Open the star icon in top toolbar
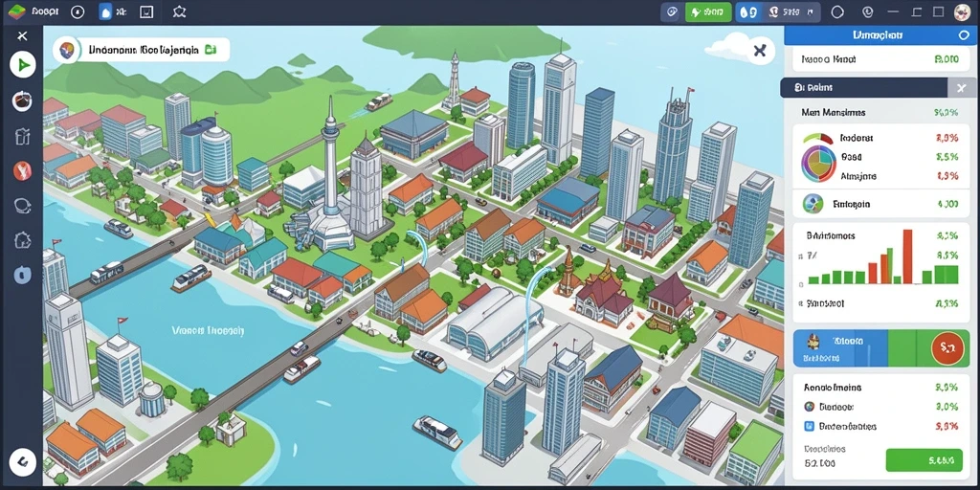980x490 pixels. coord(179,11)
